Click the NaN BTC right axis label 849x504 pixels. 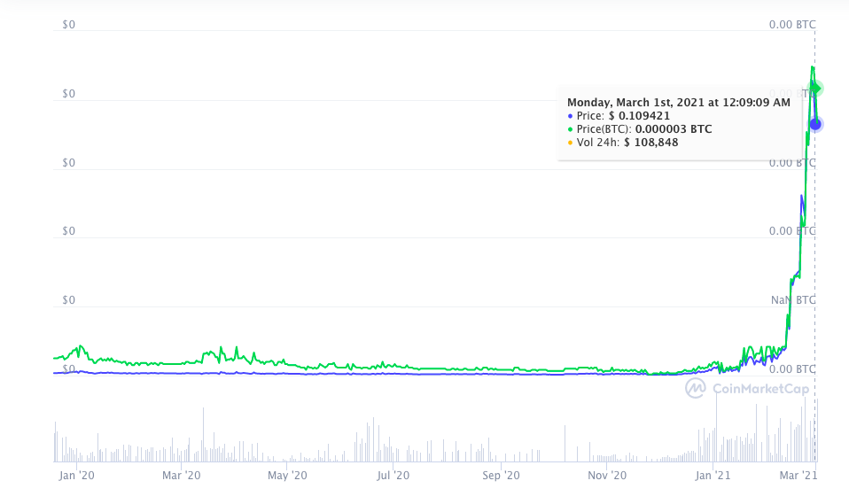[x=792, y=300]
